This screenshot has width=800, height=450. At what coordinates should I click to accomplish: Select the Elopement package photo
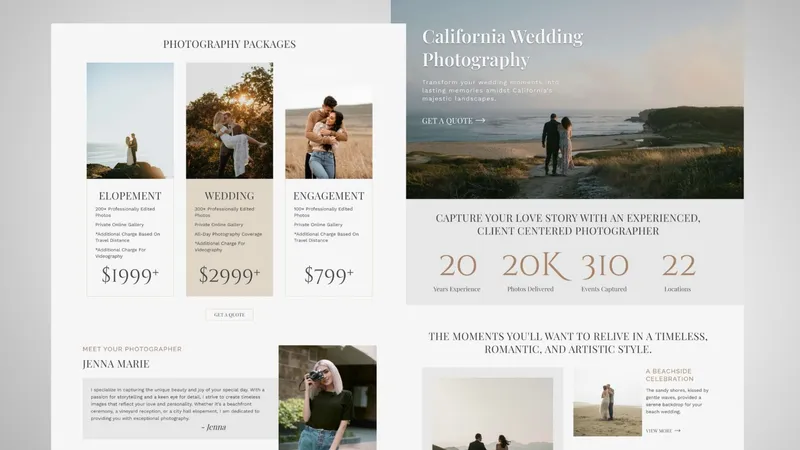130,120
